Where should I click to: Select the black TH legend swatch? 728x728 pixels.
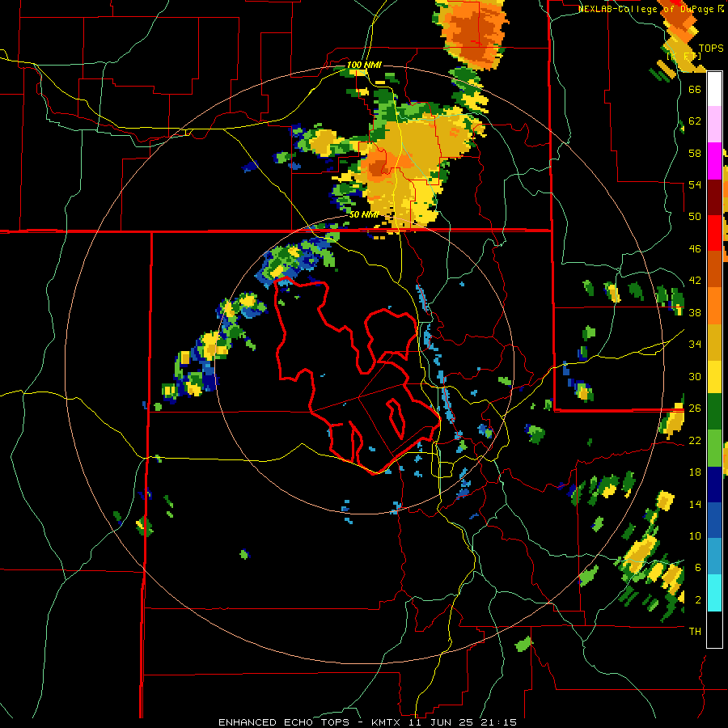[714, 629]
